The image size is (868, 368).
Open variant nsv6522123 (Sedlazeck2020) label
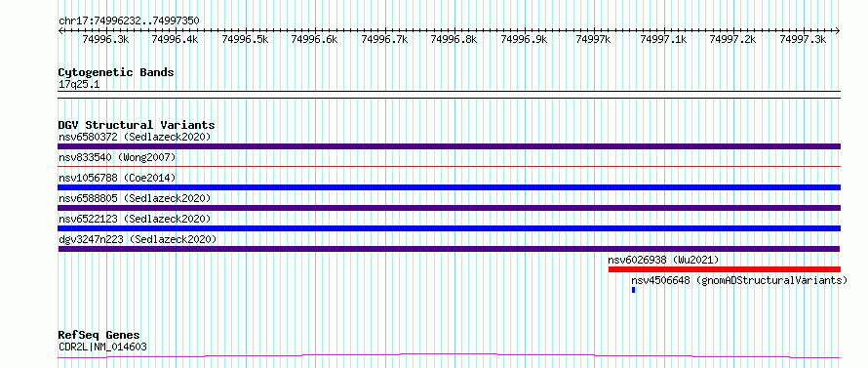coord(135,219)
